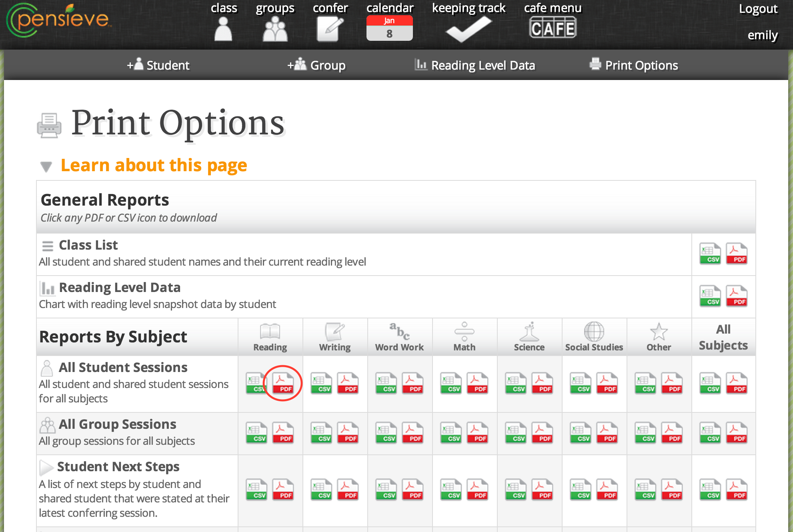This screenshot has height=532, width=793.
Task: Click the Pensieve logo
Action: (x=59, y=20)
